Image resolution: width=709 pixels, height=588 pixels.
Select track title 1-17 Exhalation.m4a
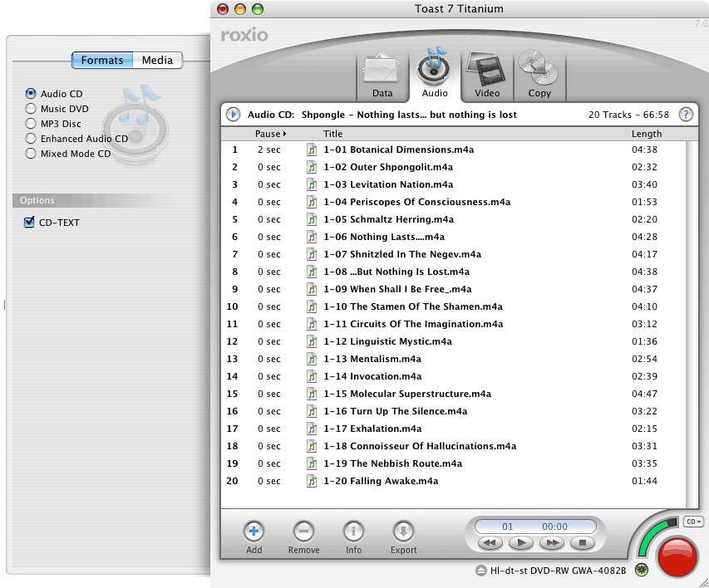(x=372, y=429)
